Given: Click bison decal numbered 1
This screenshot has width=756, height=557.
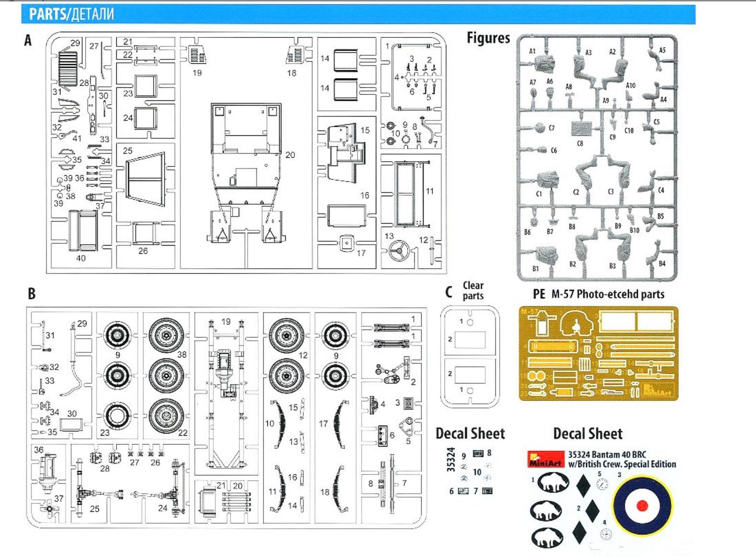Looking at the screenshot, I should (x=553, y=483).
